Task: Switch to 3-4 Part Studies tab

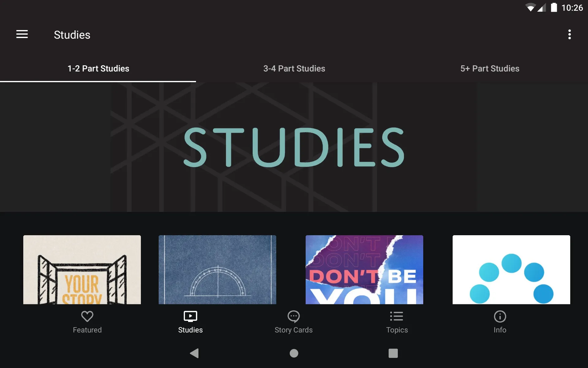Action: coord(294,68)
